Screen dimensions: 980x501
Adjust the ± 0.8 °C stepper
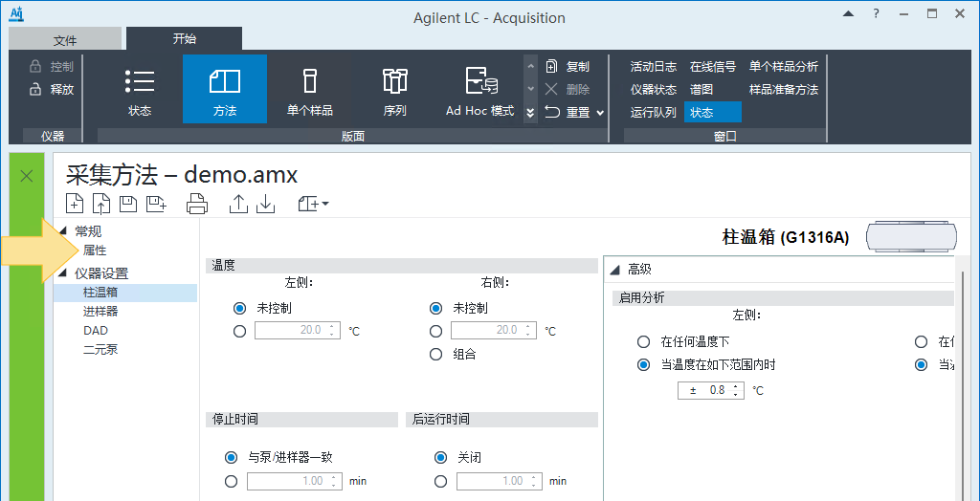[736, 391]
